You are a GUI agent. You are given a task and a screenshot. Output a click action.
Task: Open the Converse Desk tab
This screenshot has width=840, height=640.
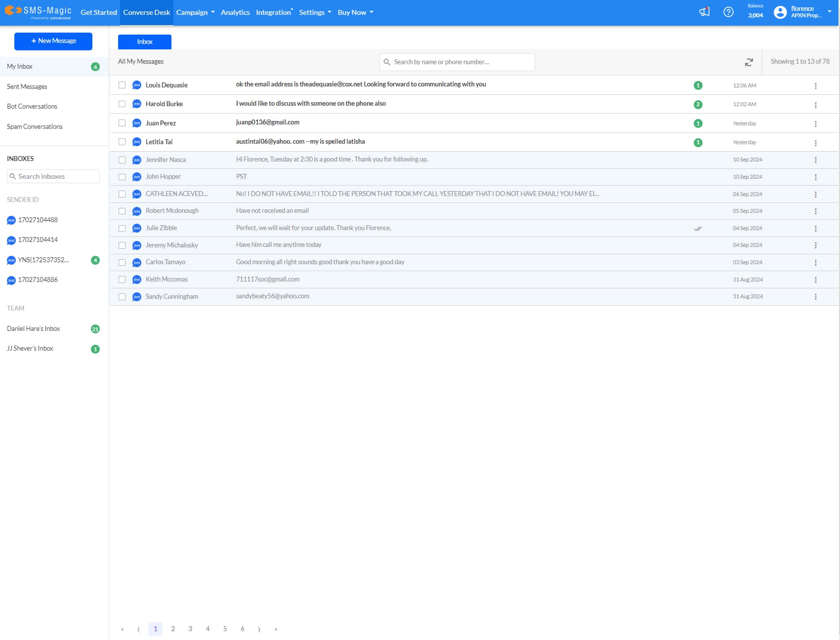pos(147,12)
